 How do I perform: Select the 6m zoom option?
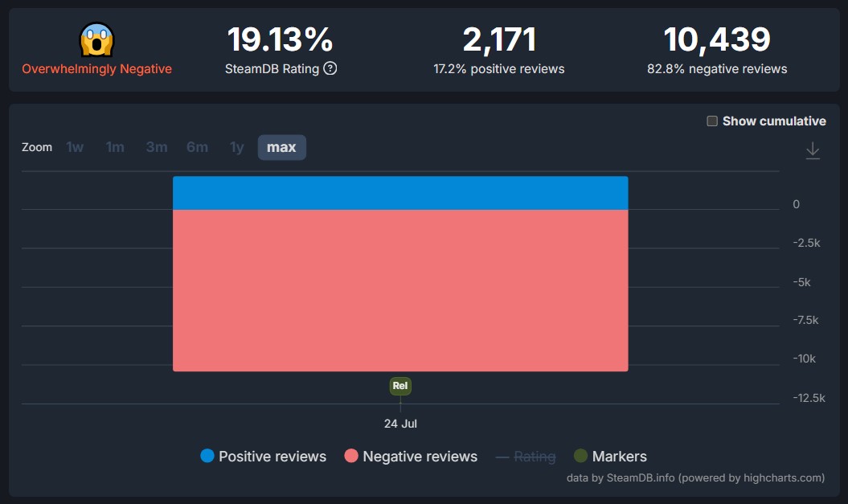[x=197, y=147]
